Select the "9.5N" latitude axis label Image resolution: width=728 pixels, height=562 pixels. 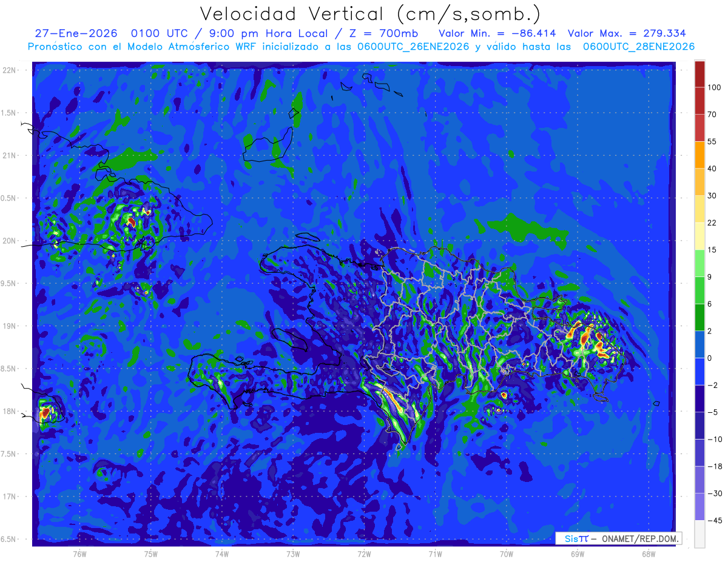pos(9,283)
